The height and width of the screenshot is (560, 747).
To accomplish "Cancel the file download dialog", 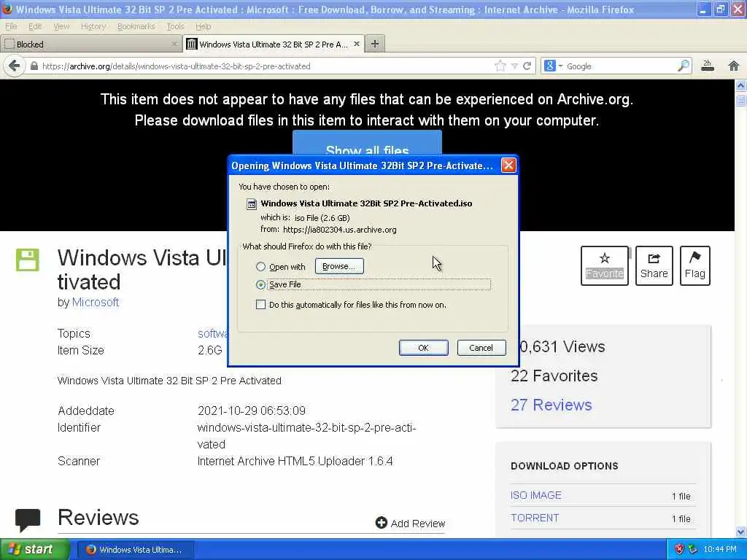I will point(481,348).
